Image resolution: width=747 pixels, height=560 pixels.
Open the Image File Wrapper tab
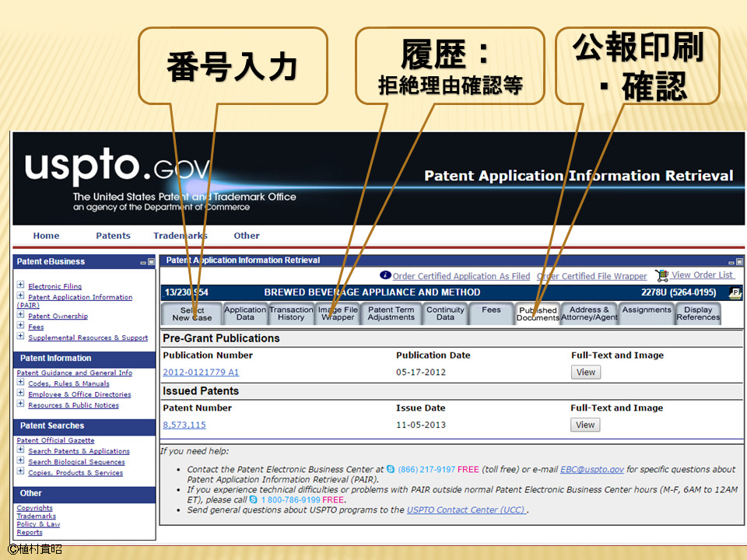(x=338, y=313)
